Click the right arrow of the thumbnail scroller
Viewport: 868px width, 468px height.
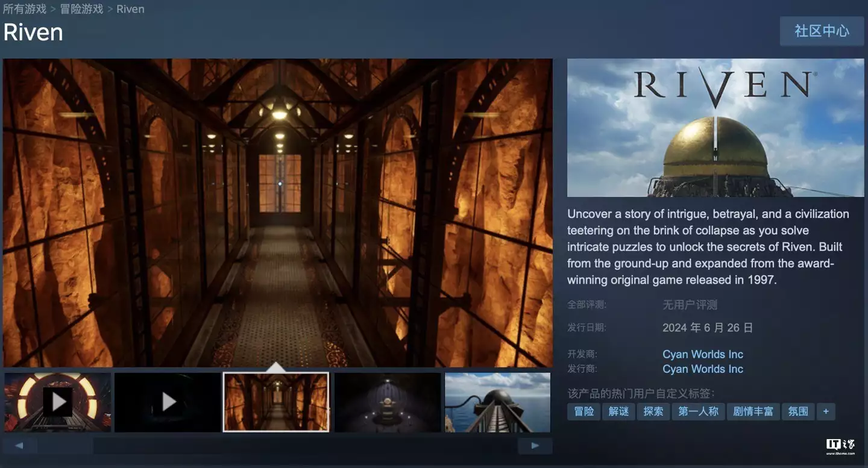point(535,446)
